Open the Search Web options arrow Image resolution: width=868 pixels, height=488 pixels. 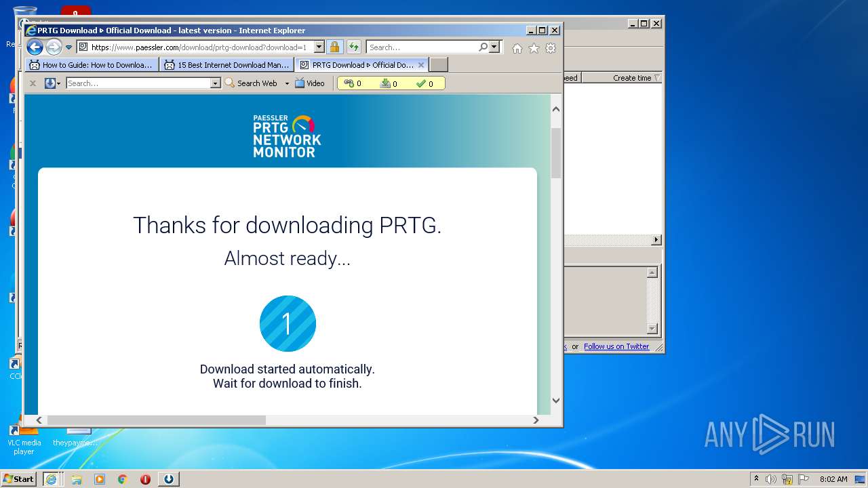[287, 83]
